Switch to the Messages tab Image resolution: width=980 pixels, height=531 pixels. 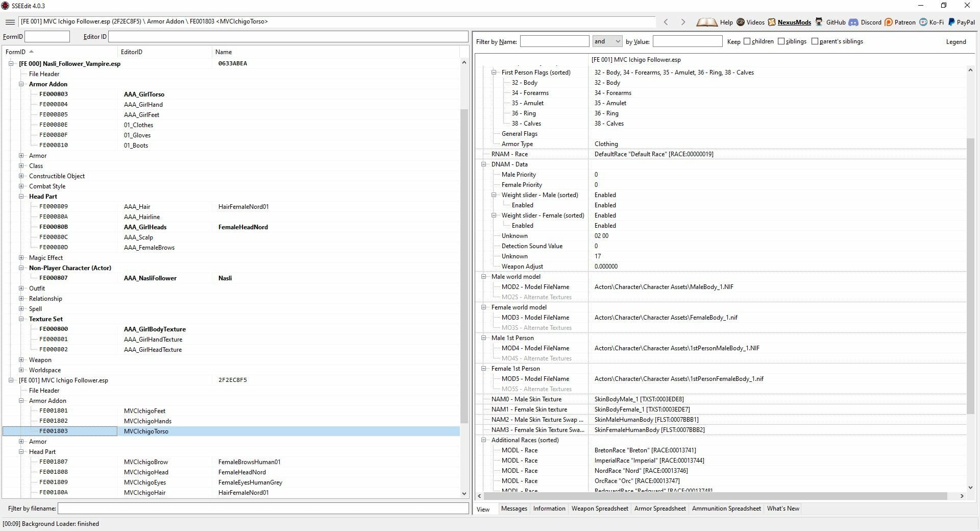(514, 509)
